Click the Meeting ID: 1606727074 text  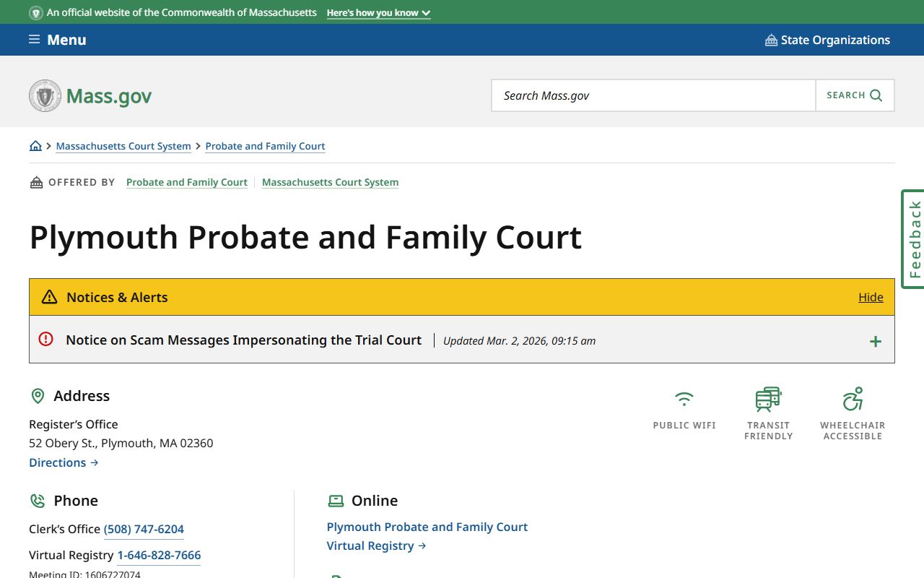pos(84,574)
